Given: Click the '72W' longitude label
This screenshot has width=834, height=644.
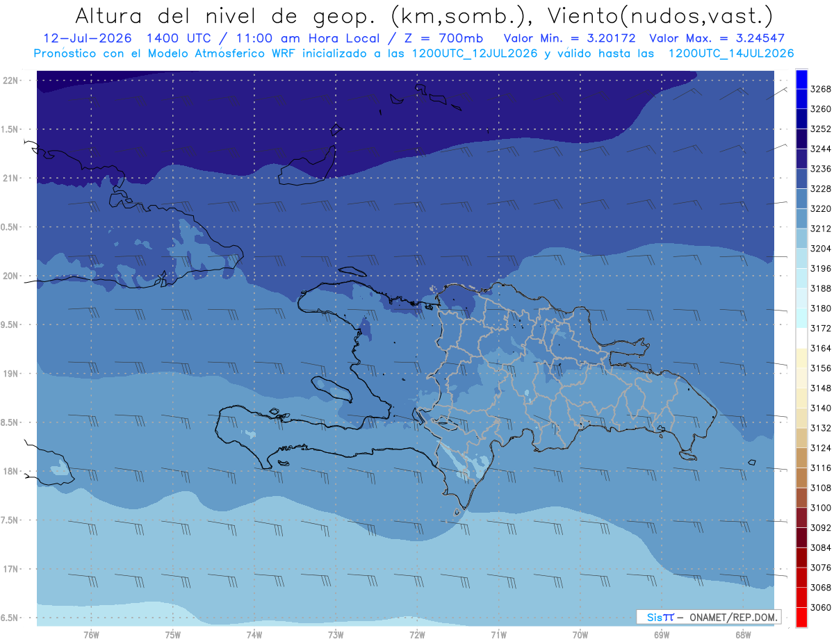Looking at the screenshot, I should (417, 635).
